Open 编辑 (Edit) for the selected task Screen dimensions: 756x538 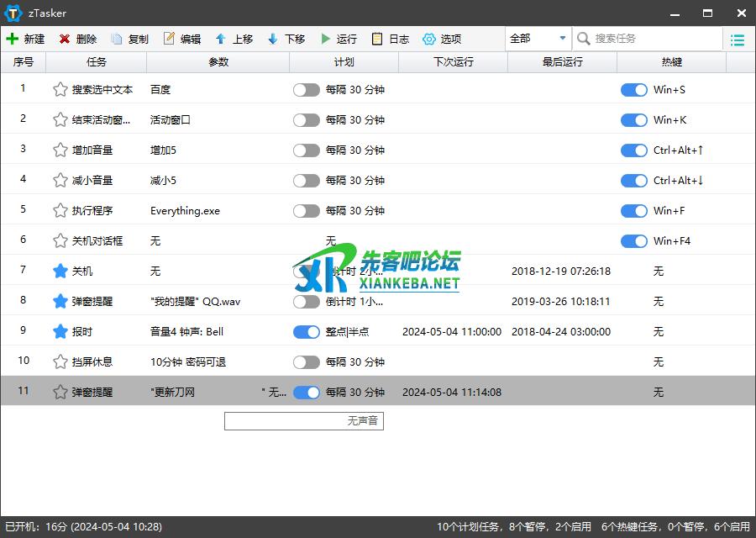click(170, 39)
